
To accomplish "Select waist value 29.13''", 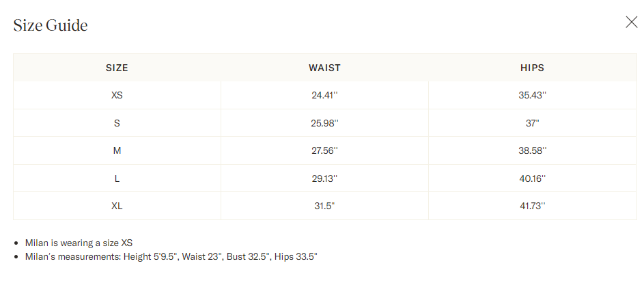I will (325, 178).
